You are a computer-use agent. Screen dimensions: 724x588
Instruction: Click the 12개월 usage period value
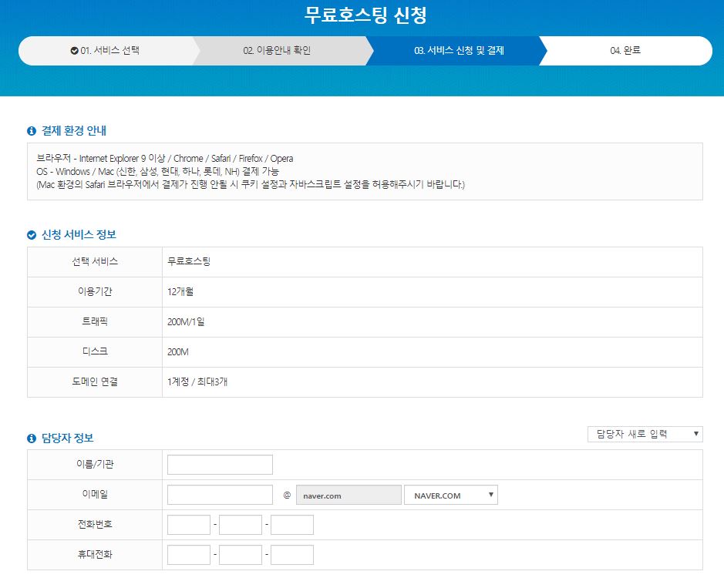coord(180,292)
